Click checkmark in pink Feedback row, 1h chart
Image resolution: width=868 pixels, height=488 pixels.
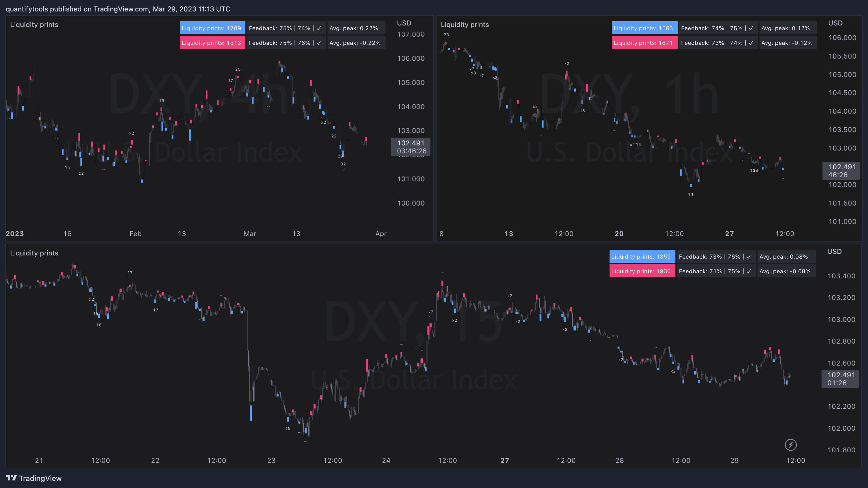click(751, 43)
